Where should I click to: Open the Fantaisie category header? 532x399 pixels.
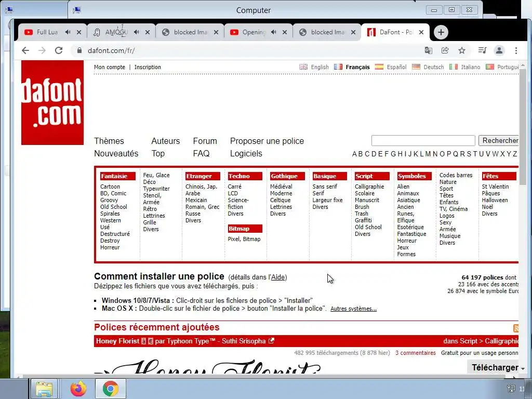point(118,176)
